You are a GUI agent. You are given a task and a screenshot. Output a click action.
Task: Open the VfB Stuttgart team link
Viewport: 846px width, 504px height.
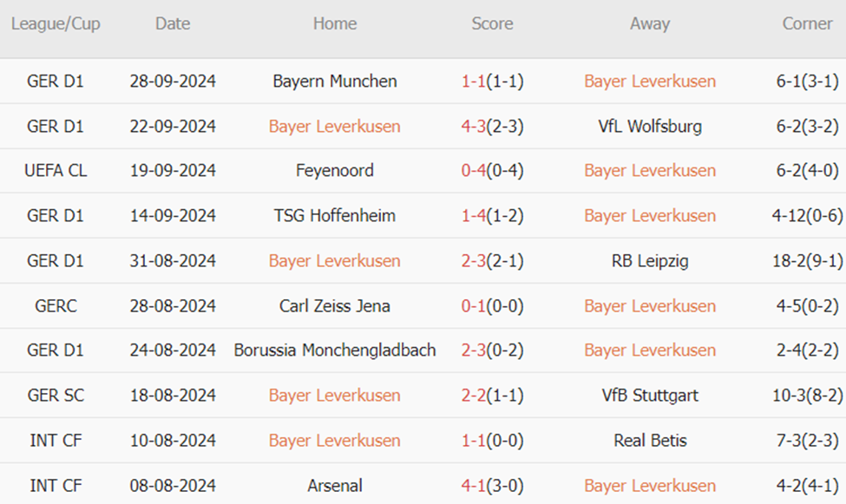(650, 396)
